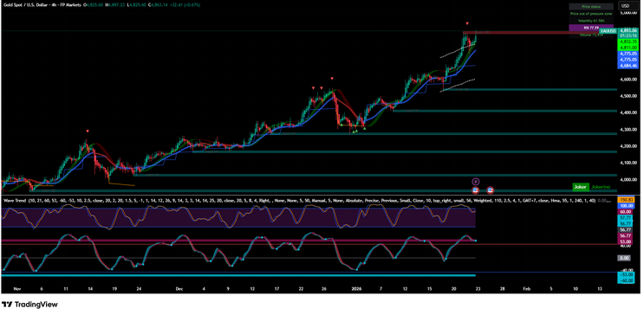The width and height of the screenshot is (644, 315).
Task: Click the 4,000.00 price axis label
Action: pyautogui.click(x=629, y=180)
